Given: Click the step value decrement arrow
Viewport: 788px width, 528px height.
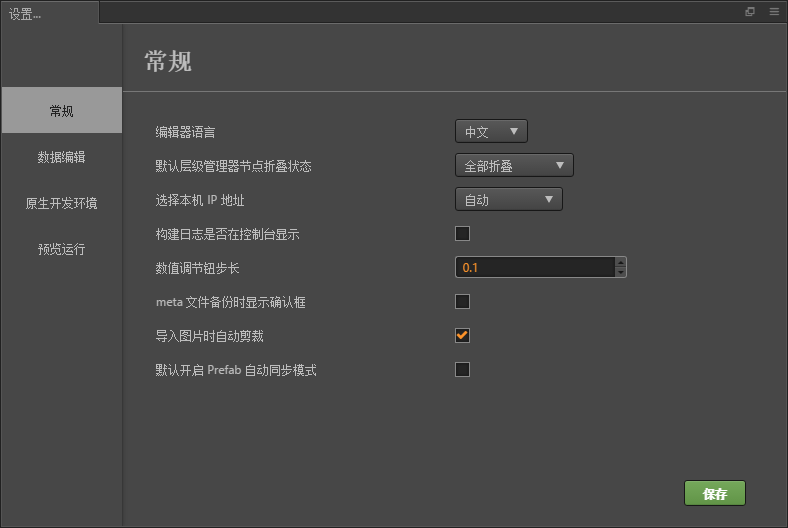Looking at the screenshot, I should coord(621,272).
